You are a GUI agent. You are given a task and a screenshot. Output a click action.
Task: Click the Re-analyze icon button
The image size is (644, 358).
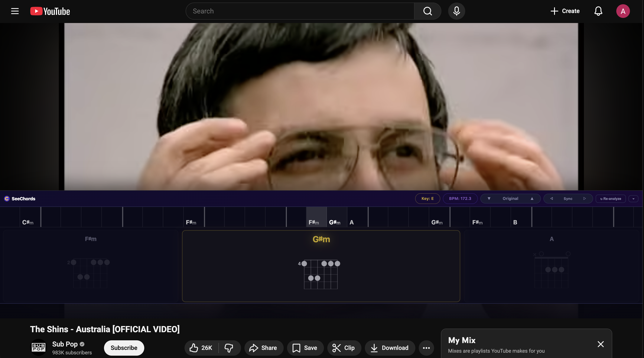[610, 199]
